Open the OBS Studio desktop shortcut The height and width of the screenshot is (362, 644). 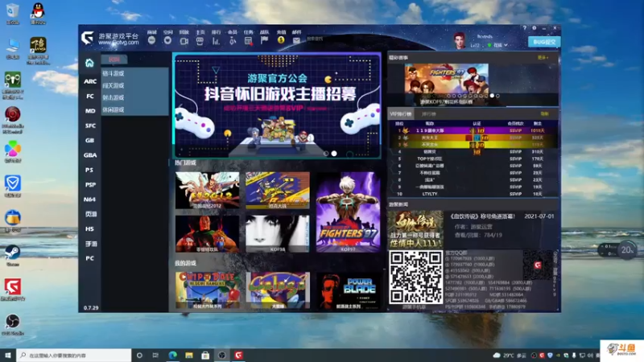pyautogui.click(x=12, y=321)
